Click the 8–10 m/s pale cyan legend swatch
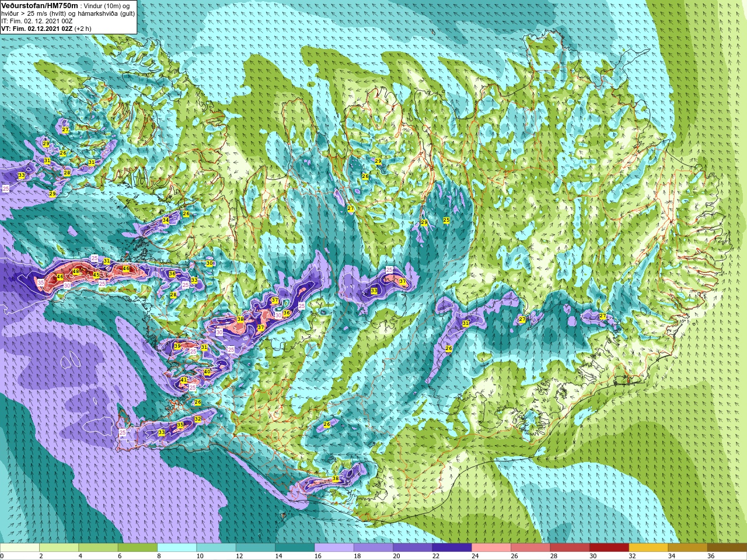 [177, 548]
